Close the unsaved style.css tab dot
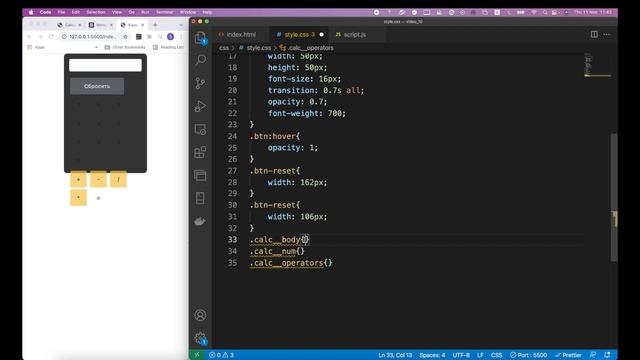This screenshot has height=360, width=640. 322,35
